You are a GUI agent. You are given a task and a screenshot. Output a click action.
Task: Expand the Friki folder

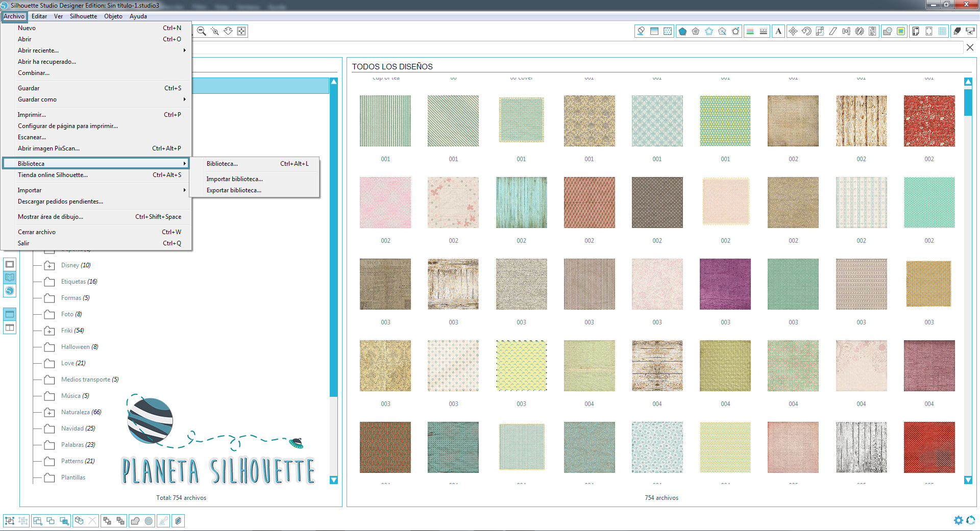50,331
